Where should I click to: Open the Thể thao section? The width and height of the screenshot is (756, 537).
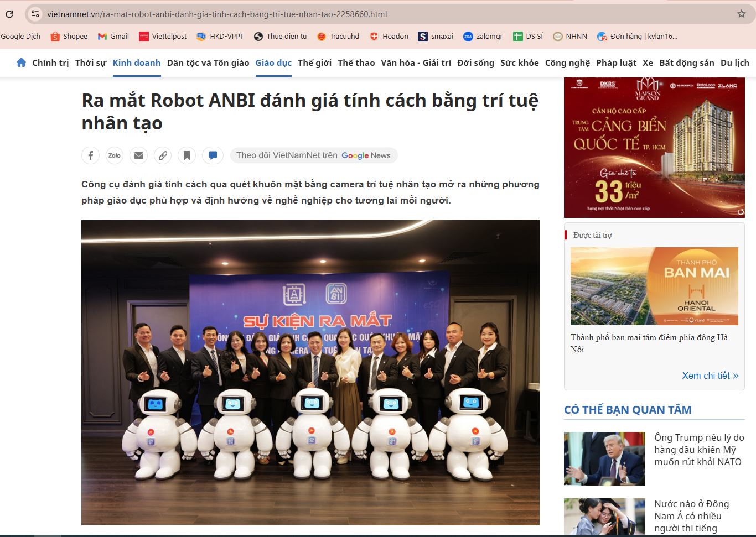(356, 63)
